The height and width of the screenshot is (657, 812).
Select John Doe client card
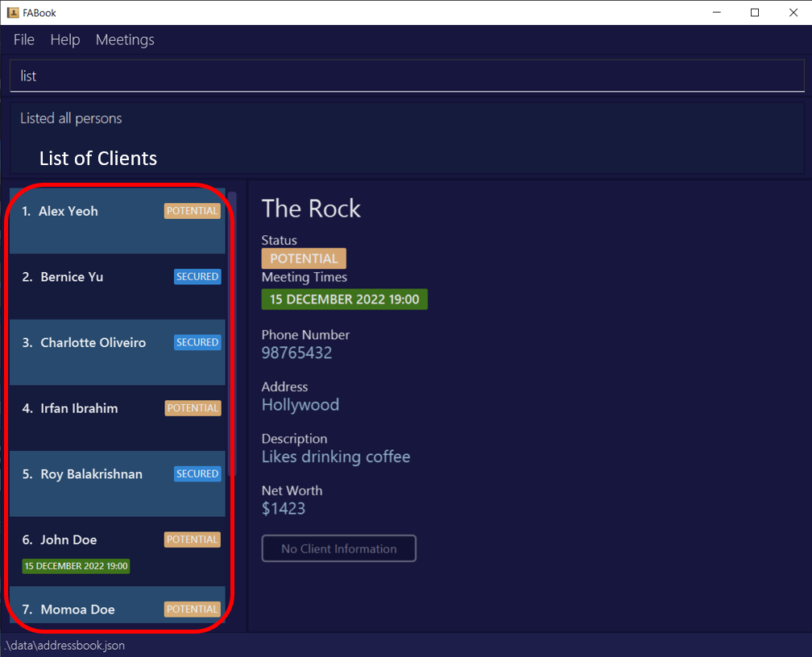(x=118, y=552)
